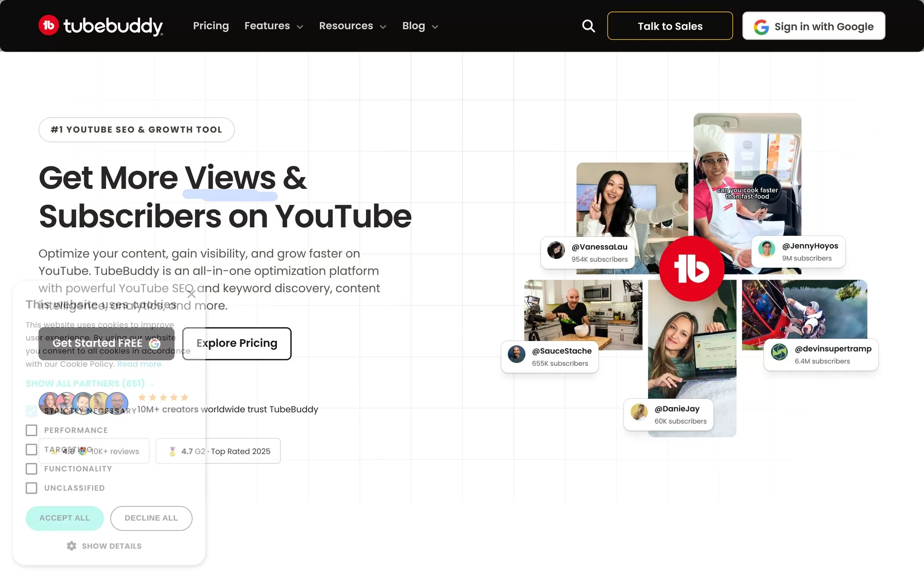Image resolution: width=924 pixels, height=578 pixels.
Task: Click the G2 medal icon badge
Action: [x=172, y=451]
